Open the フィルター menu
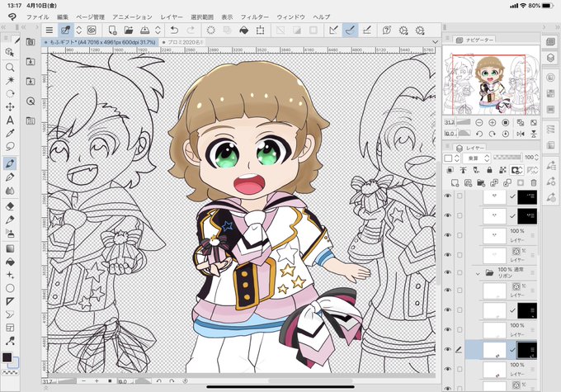This screenshot has height=392, width=561. tap(254, 17)
